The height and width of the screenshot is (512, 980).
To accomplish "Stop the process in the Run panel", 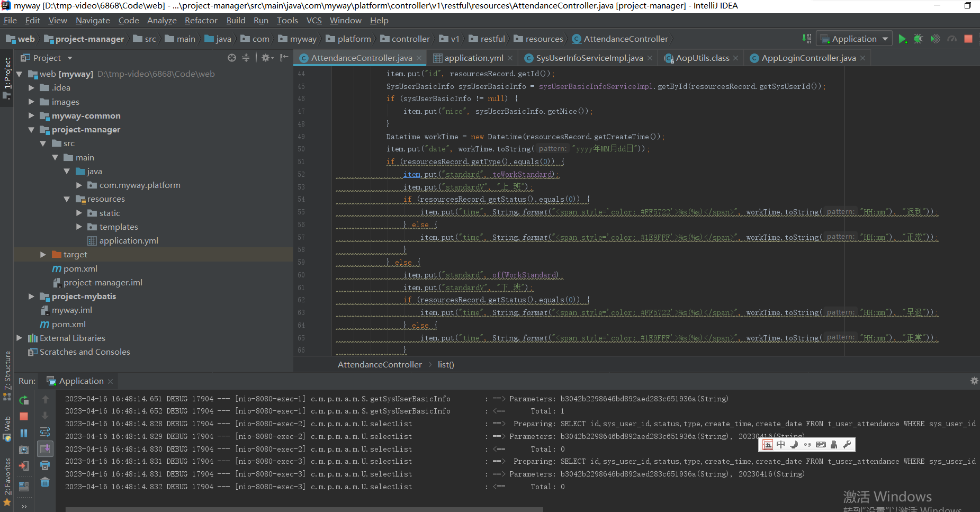I will coord(24,417).
